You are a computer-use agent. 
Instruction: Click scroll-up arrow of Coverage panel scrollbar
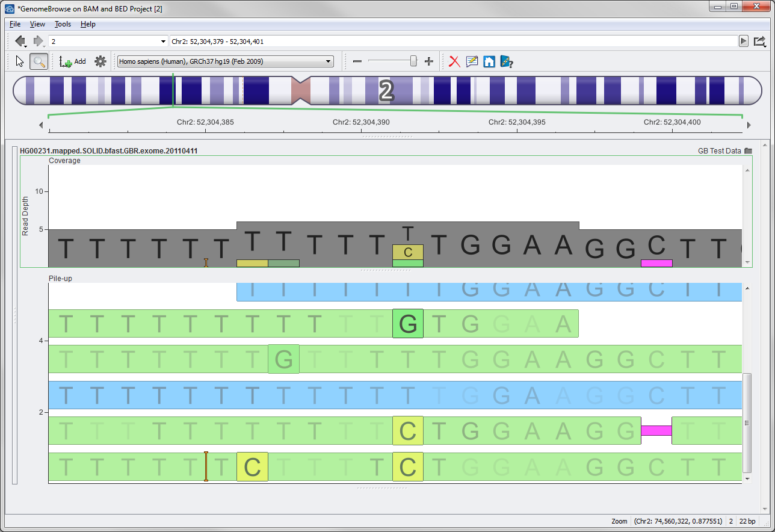point(747,171)
